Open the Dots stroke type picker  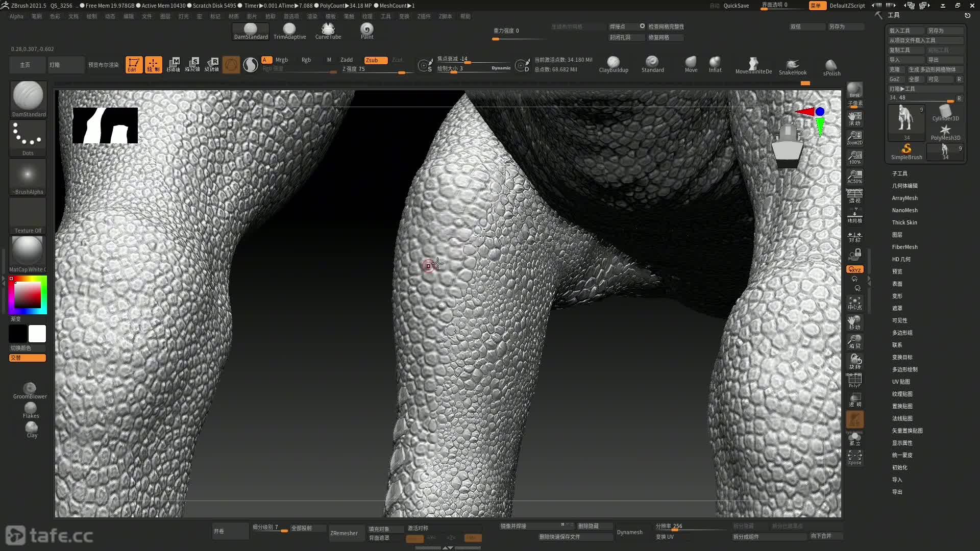click(x=28, y=138)
